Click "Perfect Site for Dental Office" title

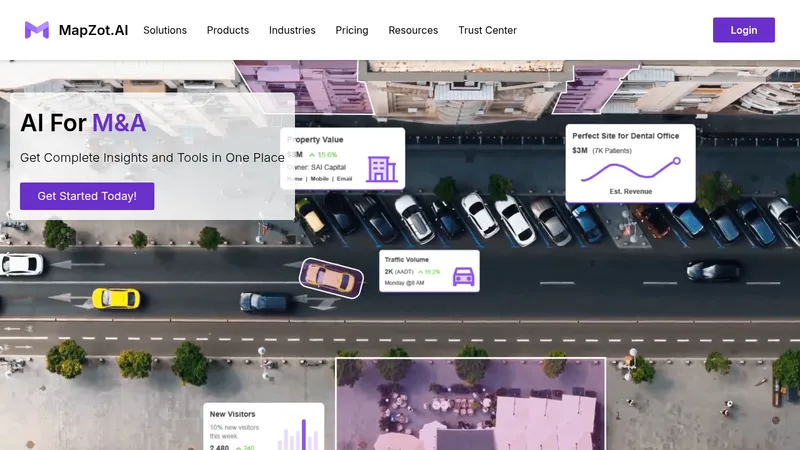[626, 136]
